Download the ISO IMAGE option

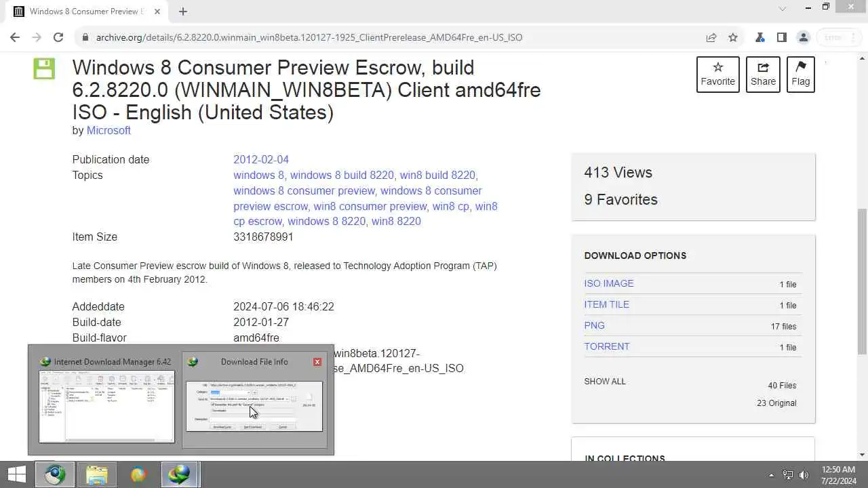[609, 283]
